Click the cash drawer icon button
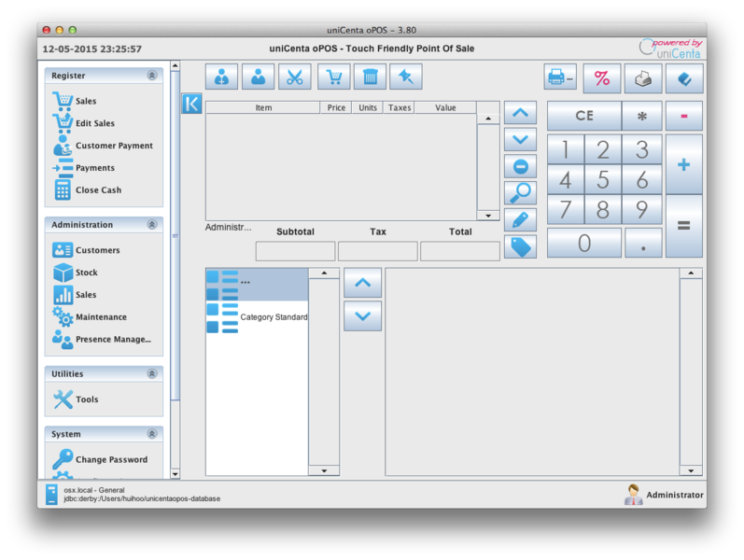This screenshot has width=744, height=560. pos(643,78)
